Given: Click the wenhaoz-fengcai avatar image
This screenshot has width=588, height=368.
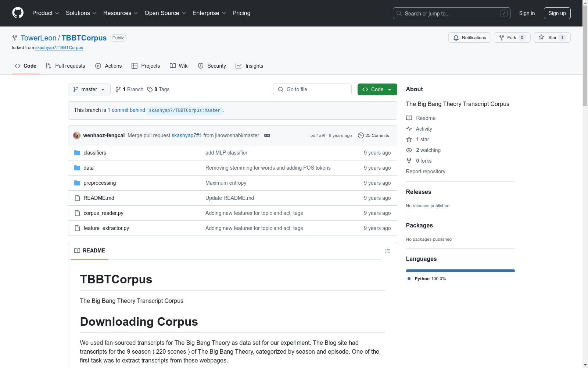Looking at the screenshot, I should pos(77,135).
